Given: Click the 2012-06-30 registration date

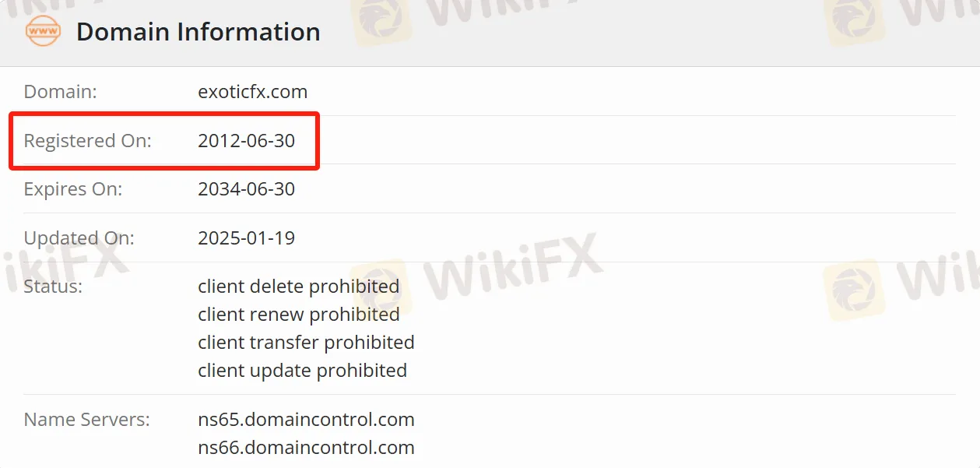Looking at the screenshot, I should pos(246,141).
